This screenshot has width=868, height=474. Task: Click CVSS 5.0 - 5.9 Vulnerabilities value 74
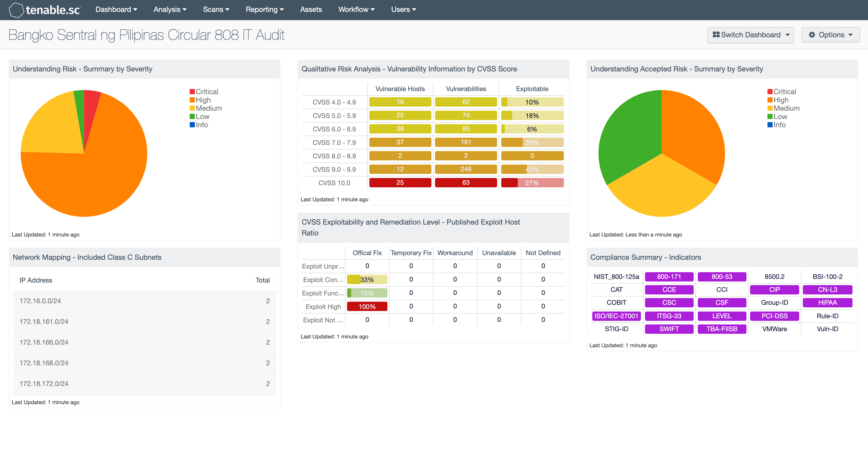tap(466, 115)
